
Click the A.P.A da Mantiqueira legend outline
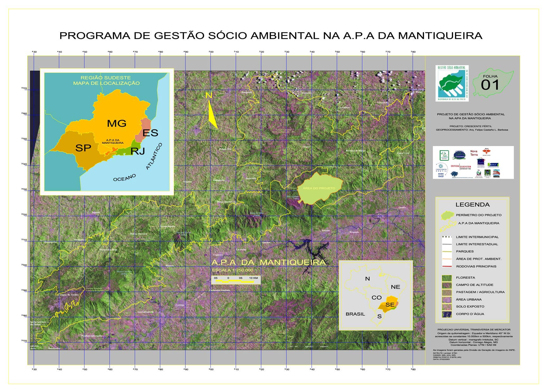pos(448,225)
